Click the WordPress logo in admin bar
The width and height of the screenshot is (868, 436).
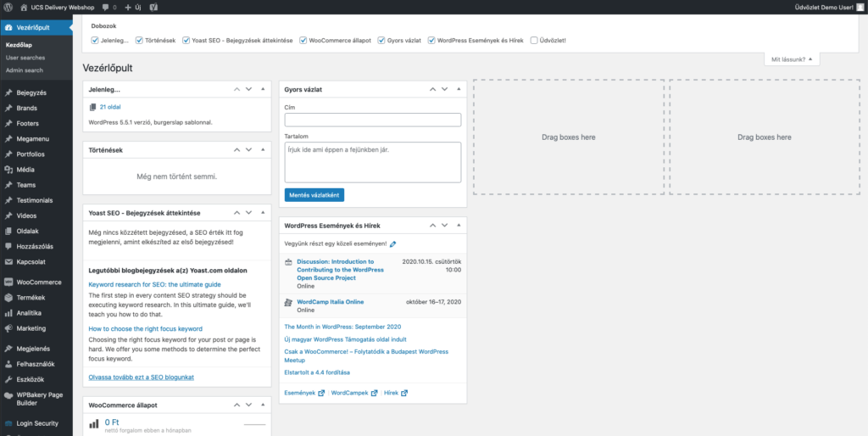coord(8,8)
